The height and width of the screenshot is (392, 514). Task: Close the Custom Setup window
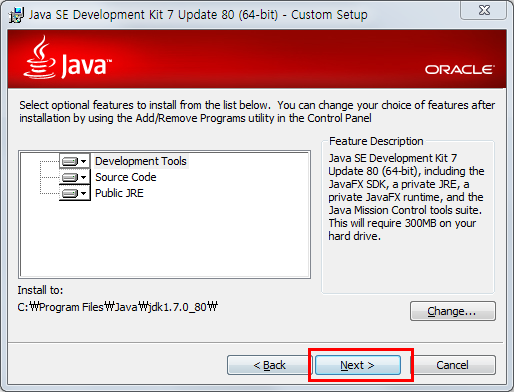[484, 10]
